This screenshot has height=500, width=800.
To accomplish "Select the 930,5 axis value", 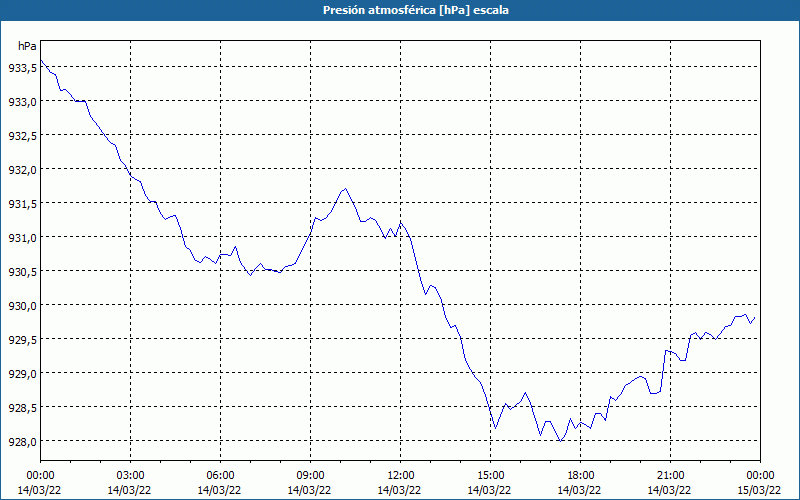I will [x=22, y=272].
